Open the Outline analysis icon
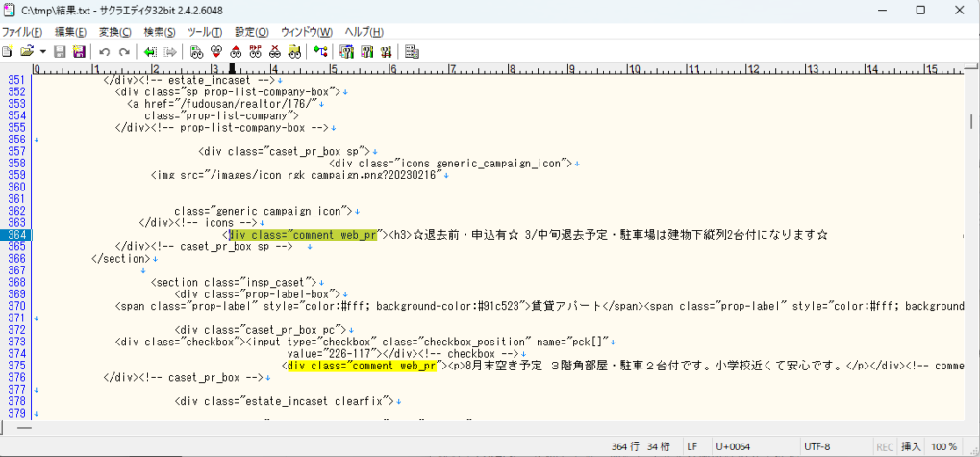 (x=320, y=51)
